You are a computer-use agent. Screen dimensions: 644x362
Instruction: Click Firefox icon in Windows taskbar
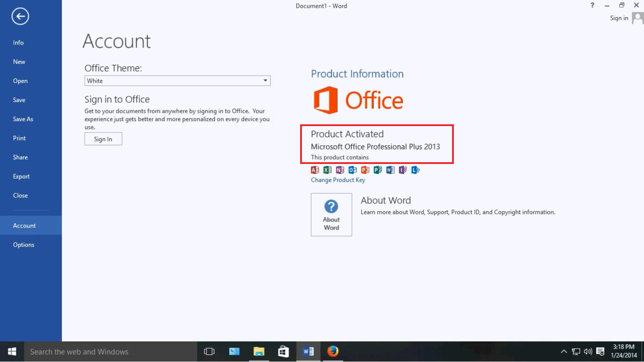pos(333,351)
